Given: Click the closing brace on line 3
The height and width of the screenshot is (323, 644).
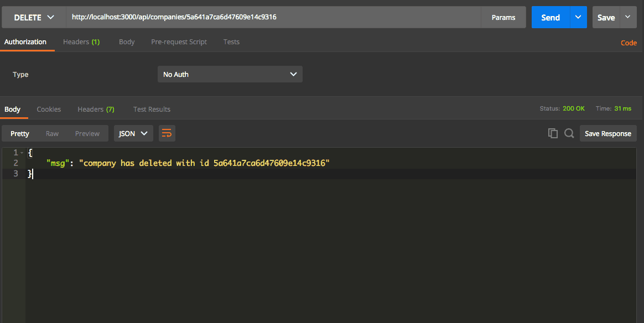Looking at the screenshot, I should pos(29,174).
